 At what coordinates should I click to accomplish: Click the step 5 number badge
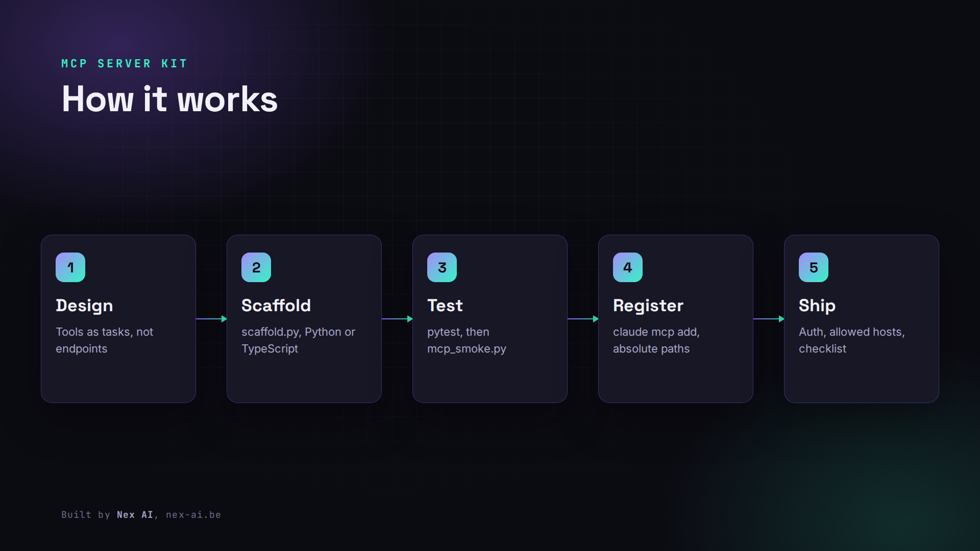pos(814,267)
